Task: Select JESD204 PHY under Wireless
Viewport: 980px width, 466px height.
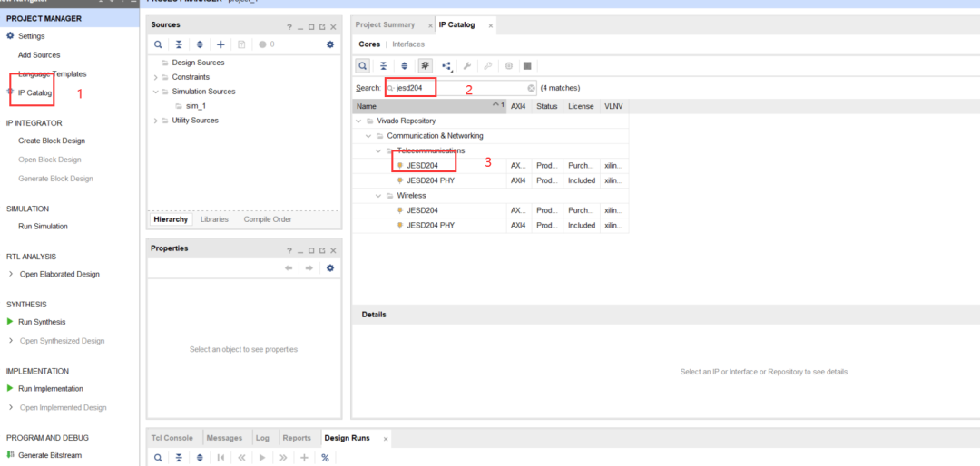Action: pyautogui.click(x=431, y=225)
